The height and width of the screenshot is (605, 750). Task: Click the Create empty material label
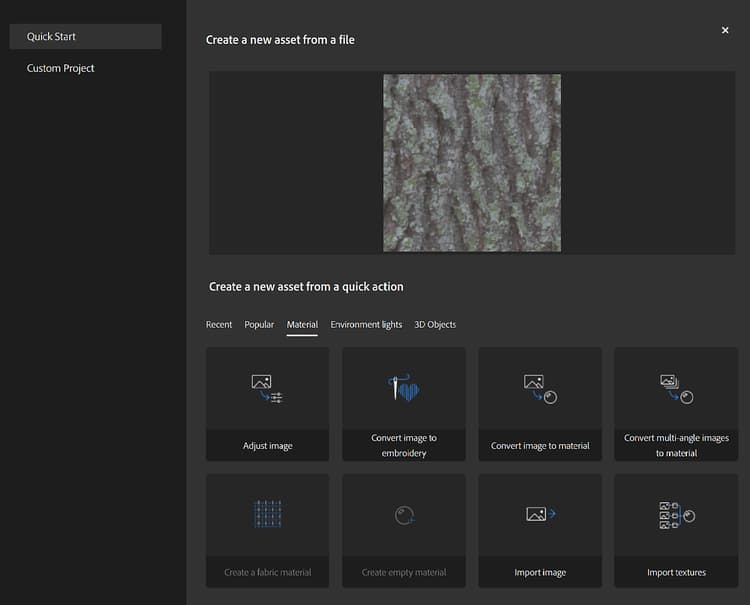point(404,572)
